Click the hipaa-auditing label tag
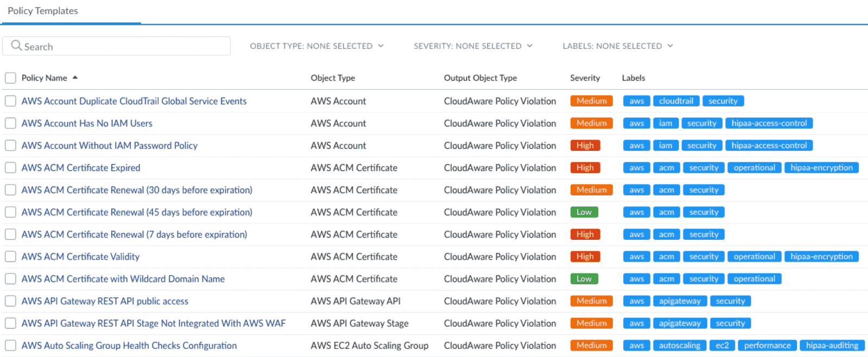Screen dimensions: 868x357 832,346
